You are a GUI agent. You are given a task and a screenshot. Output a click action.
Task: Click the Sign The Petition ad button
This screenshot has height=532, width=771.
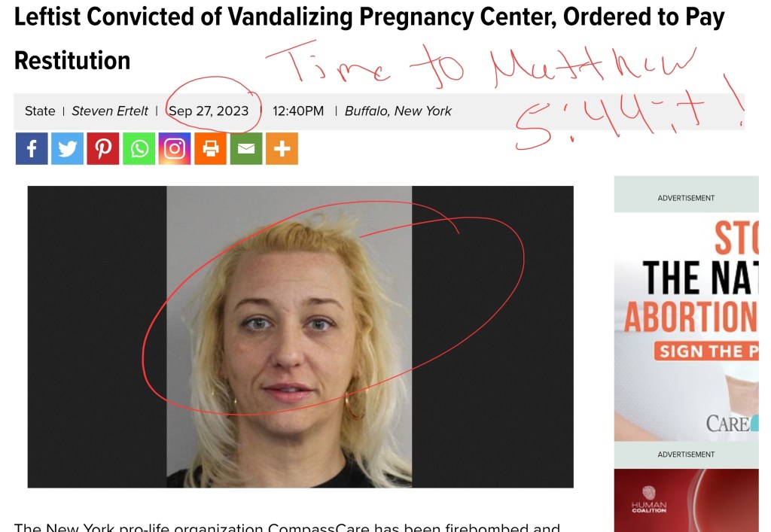pyautogui.click(x=706, y=351)
